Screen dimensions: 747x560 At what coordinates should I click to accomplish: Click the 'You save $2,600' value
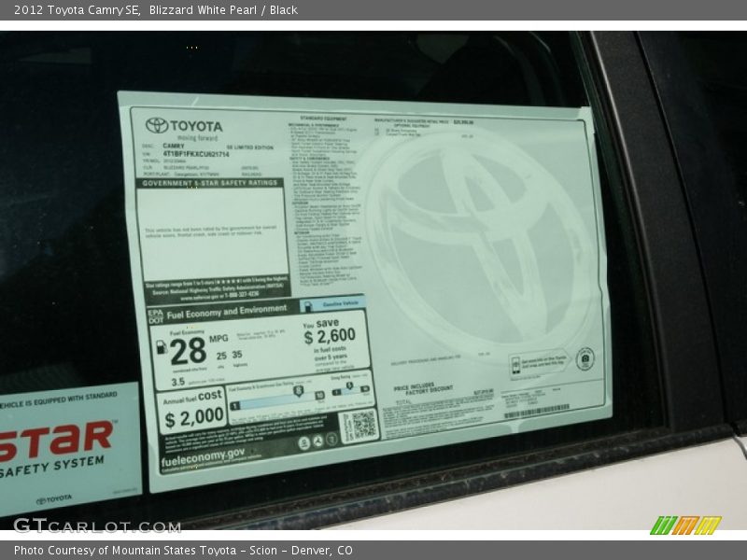(330, 331)
